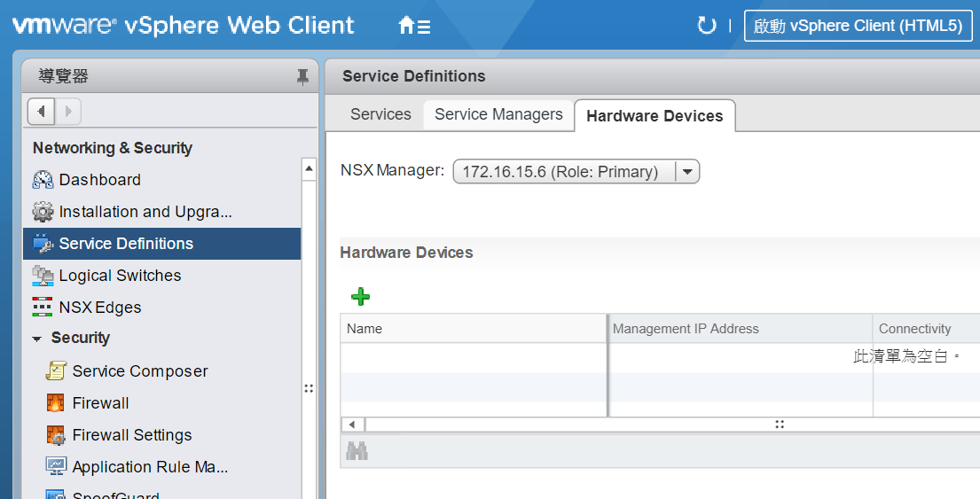Image resolution: width=980 pixels, height=499 pixels.
Task: Pin the navigator panel
Action: [x=302, y=77]
